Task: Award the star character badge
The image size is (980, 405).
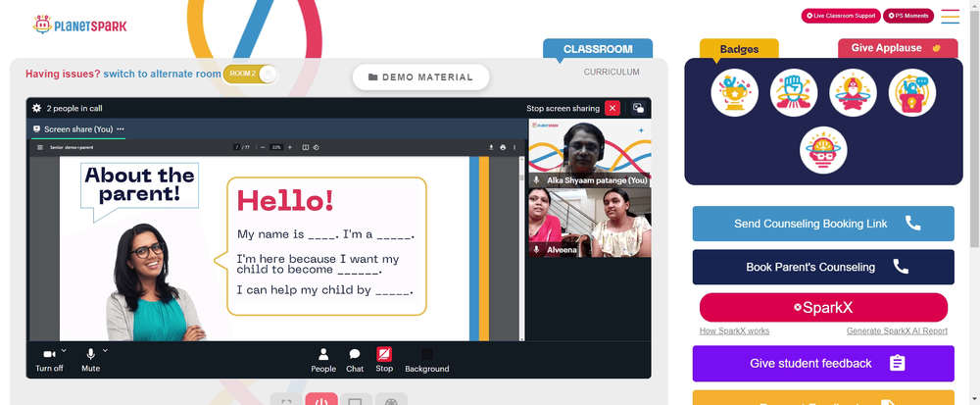Action: tap(854, 92)
